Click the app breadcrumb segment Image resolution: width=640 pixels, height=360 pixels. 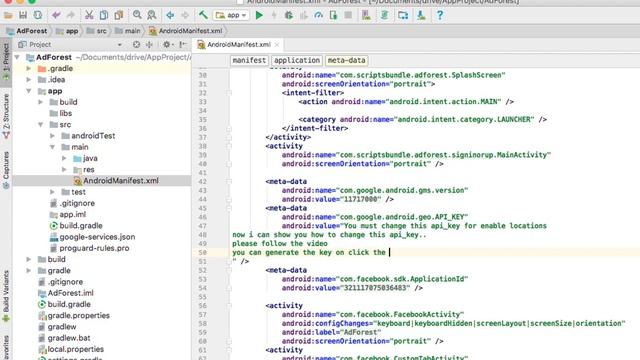pos(67,31)
